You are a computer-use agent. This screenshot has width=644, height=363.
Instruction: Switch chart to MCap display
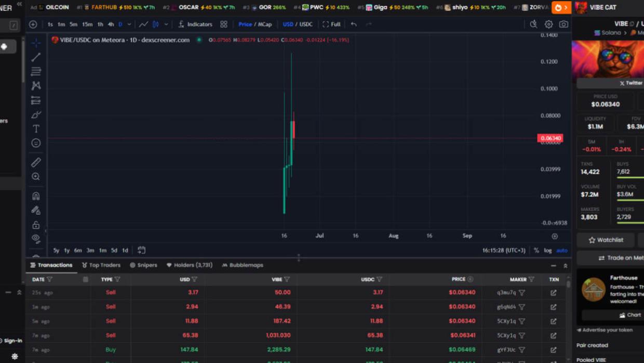coord(265,24)
